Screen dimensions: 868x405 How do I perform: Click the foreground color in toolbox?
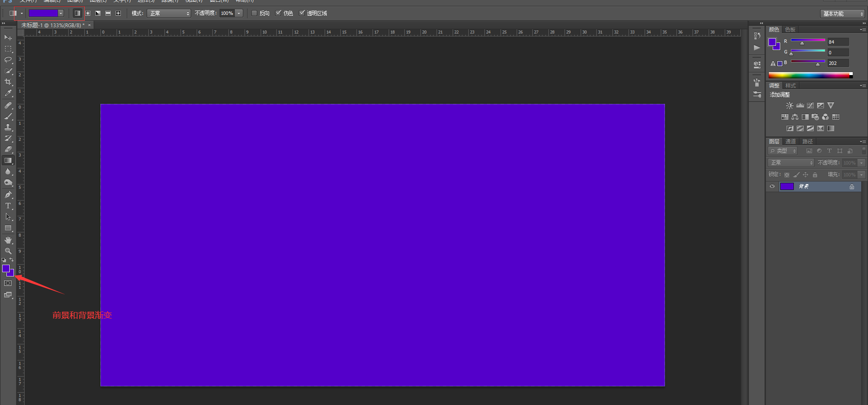tap(6, 268)
